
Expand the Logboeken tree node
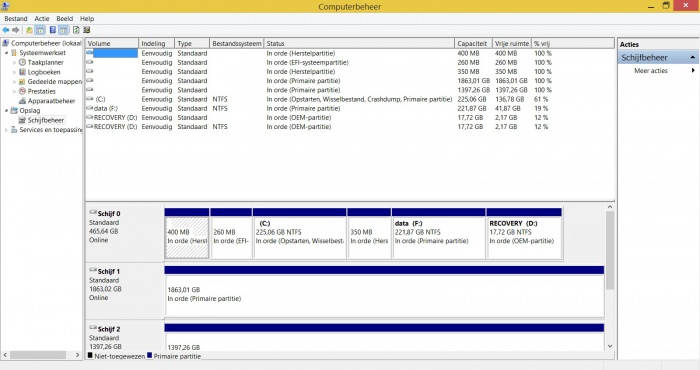click(x=14, y=72)
